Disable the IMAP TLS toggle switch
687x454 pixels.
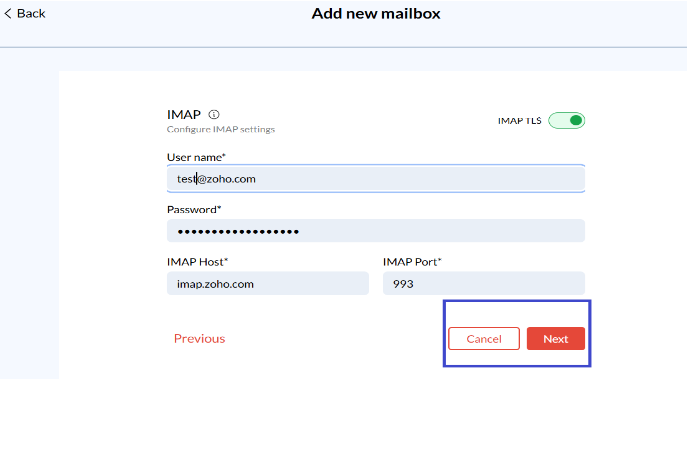tap(566, 121)
